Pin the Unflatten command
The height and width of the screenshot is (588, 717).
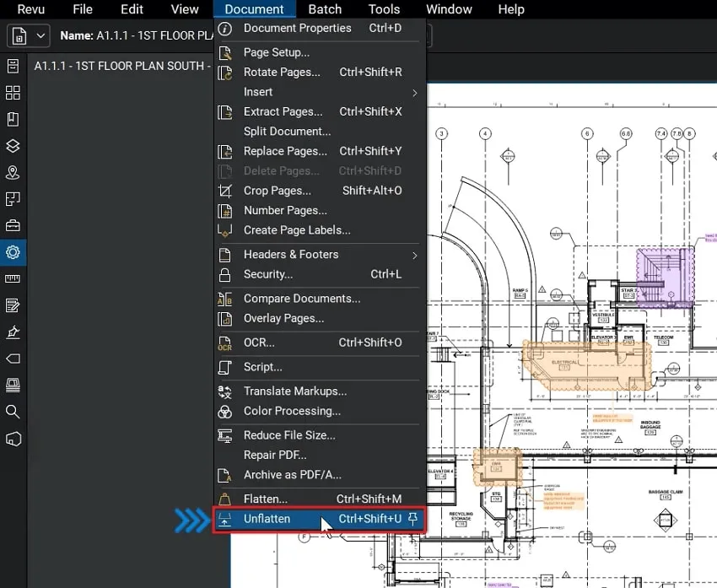[412, 519]
